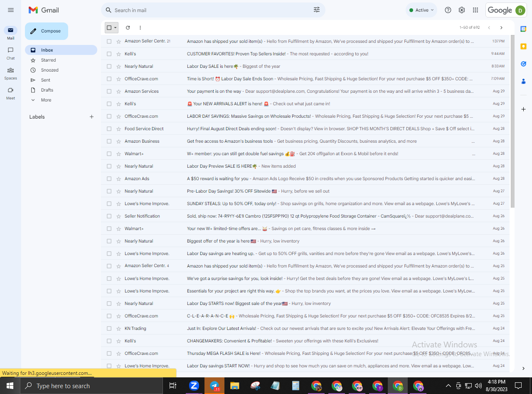Open the Starred folder
Image resolution: width=532 pixels, height=394 pixels.
(x=61, y=60)
